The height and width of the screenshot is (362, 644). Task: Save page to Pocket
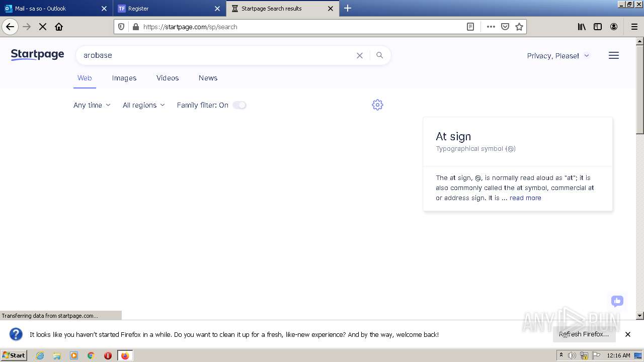click(505, 27)
